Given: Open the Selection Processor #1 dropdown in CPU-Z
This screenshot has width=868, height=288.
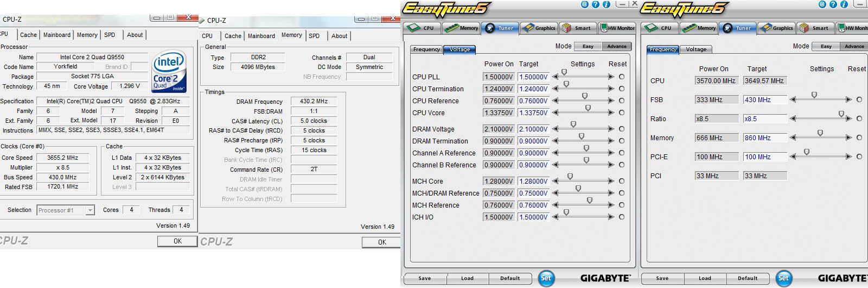Looking at the screenshot, I should 66,210.
